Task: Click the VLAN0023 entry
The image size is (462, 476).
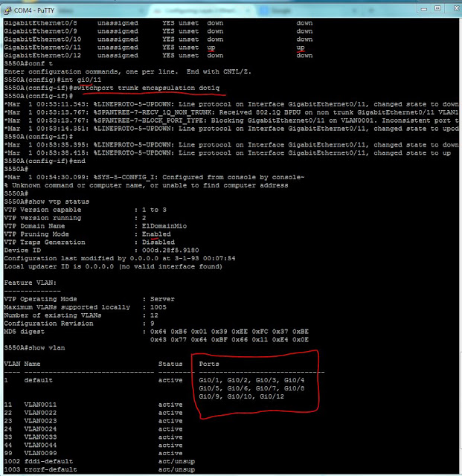Action: click(40, 421)
